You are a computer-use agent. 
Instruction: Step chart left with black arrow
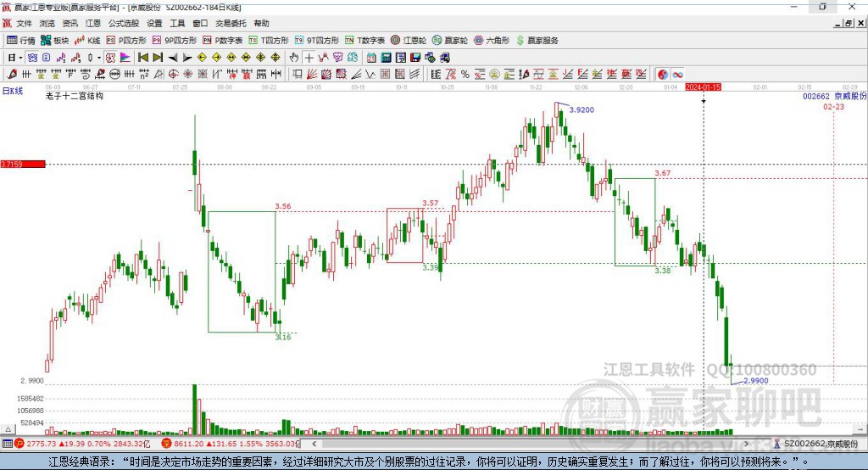pyautogui.click(x=173, y=58)
